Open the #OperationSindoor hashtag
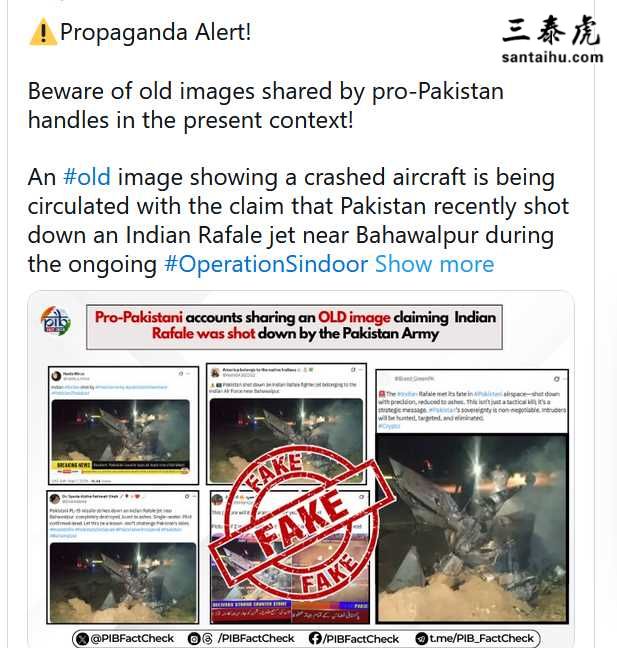This screenshot has width=617, height=648. [x=266, y=264]
